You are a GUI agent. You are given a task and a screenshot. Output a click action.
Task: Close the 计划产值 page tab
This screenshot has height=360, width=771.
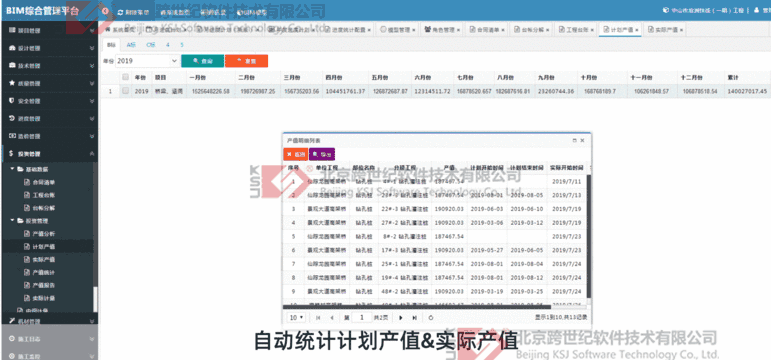[x=637, y=30]
